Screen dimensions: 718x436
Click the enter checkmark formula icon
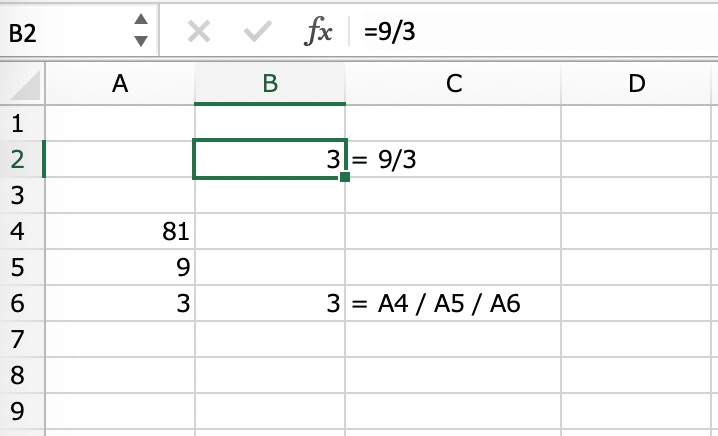257,31
